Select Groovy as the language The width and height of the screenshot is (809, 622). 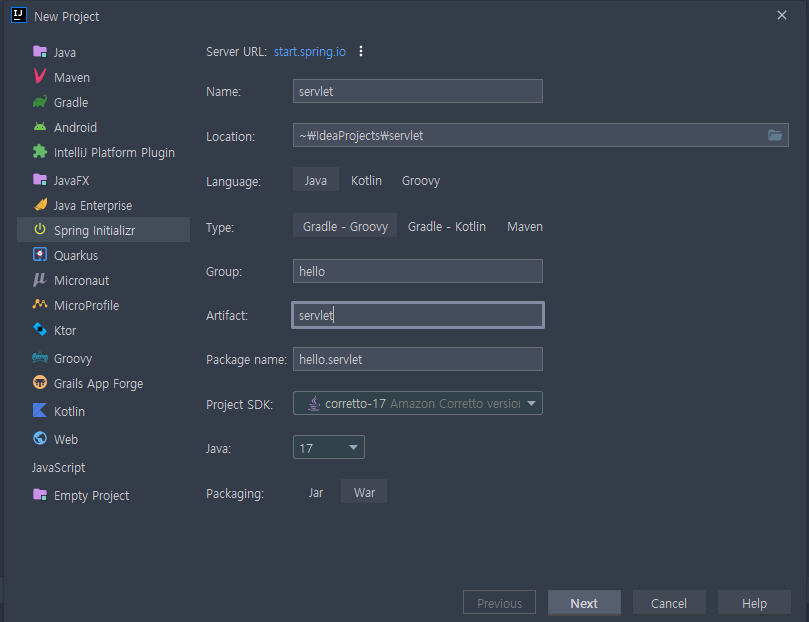420,181
